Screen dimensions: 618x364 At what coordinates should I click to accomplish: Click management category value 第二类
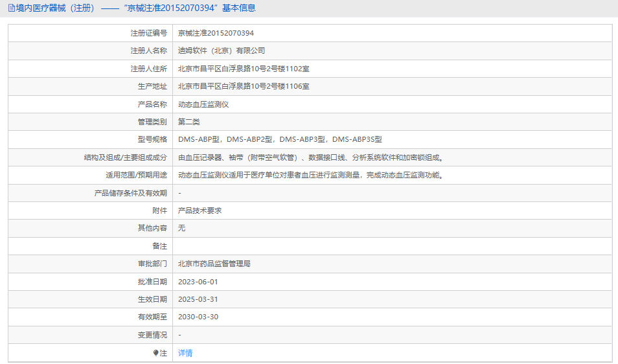pos(189,122)
